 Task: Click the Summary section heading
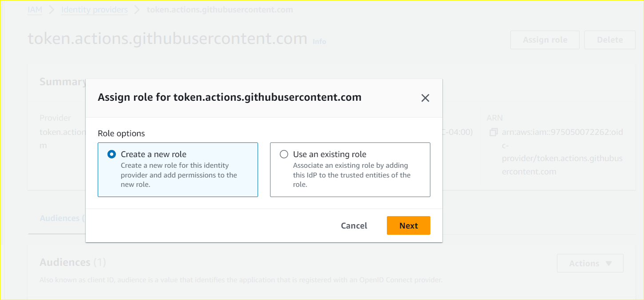tap(63, 81)
